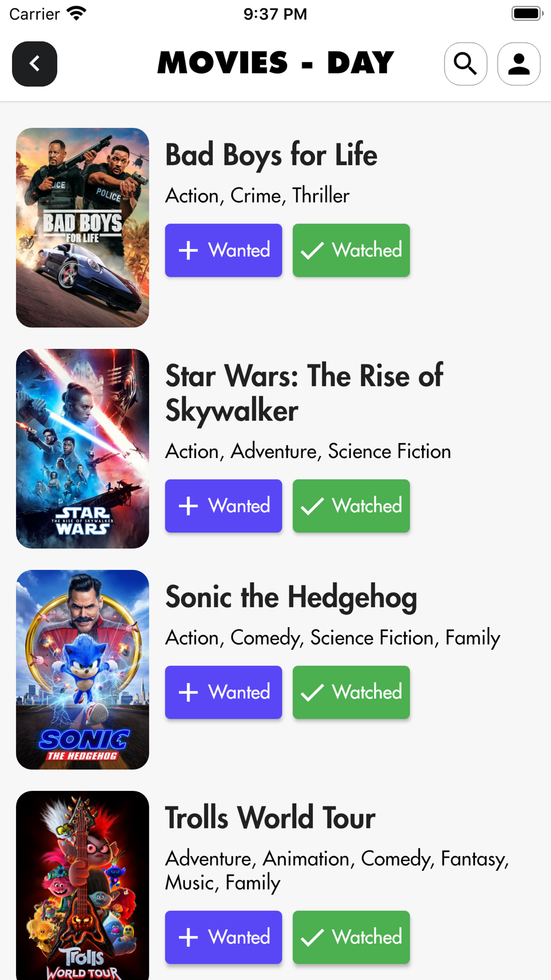Mark Star Wars as Watched
The height and width of the screenshot is (980, 551).
(351, 506)
